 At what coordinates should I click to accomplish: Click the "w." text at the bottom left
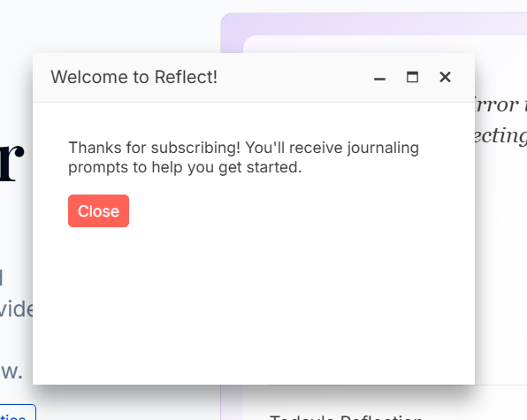pos(11,371)
